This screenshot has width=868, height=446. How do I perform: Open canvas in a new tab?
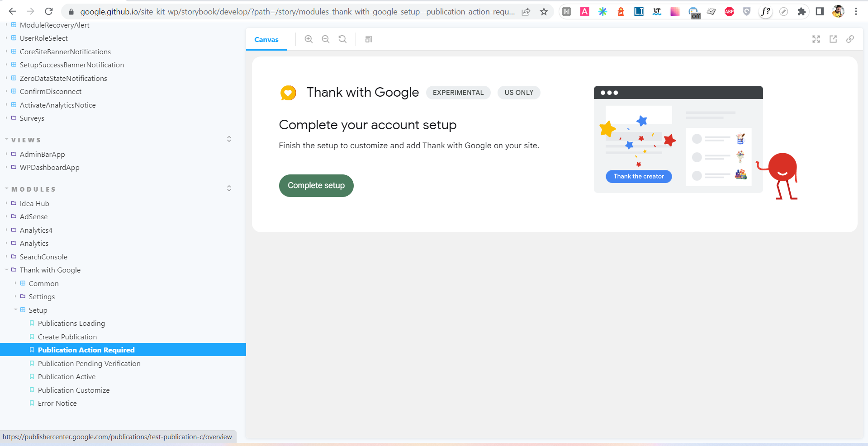(833, 39)
